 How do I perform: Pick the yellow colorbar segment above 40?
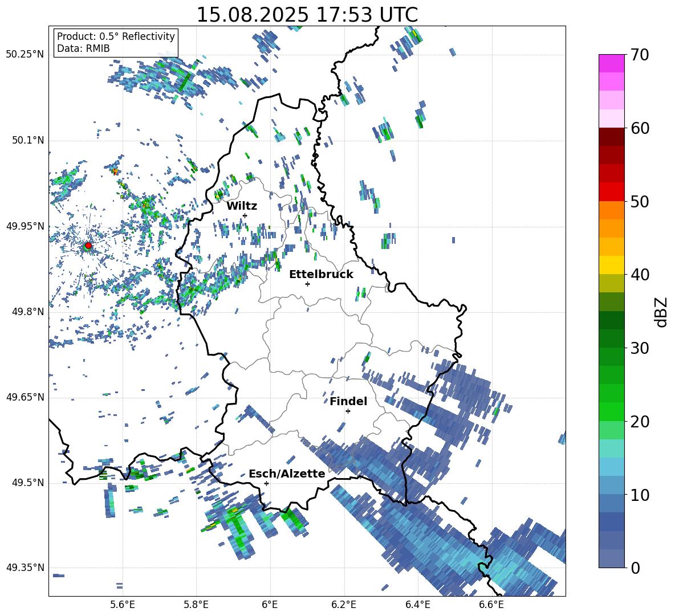(x=611, y=265)
